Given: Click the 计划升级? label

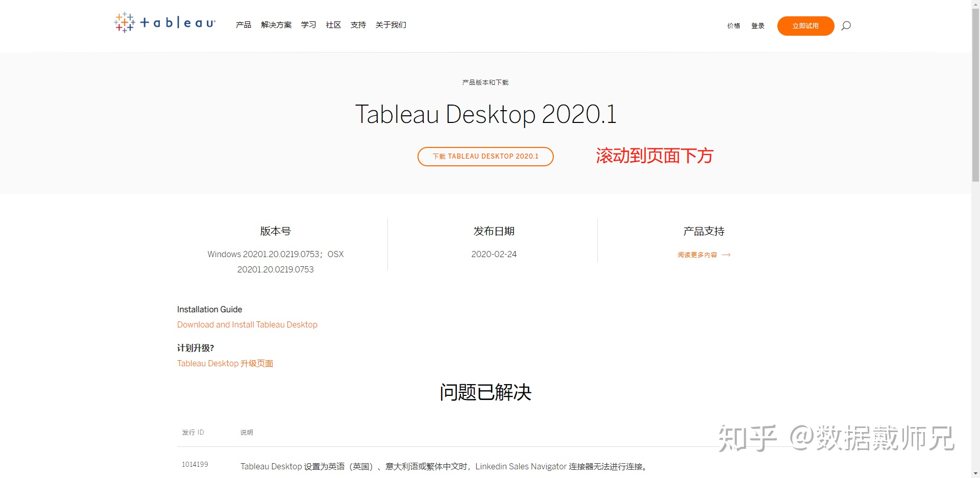Looking at the screenshot, I should click(195, 348).
